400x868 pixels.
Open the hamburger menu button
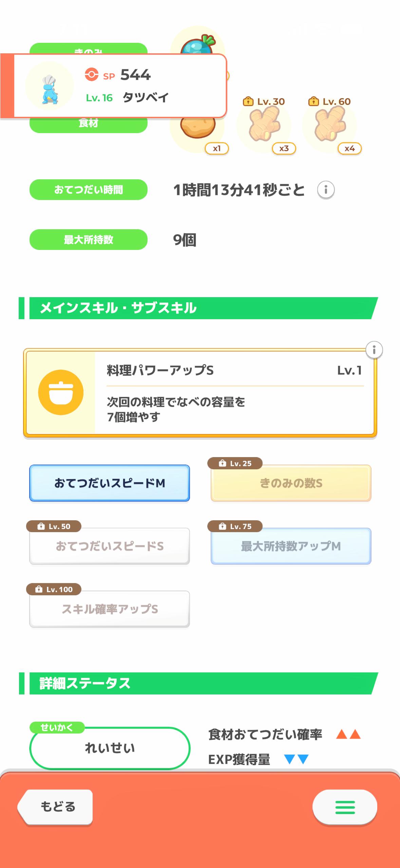[345, 807]
